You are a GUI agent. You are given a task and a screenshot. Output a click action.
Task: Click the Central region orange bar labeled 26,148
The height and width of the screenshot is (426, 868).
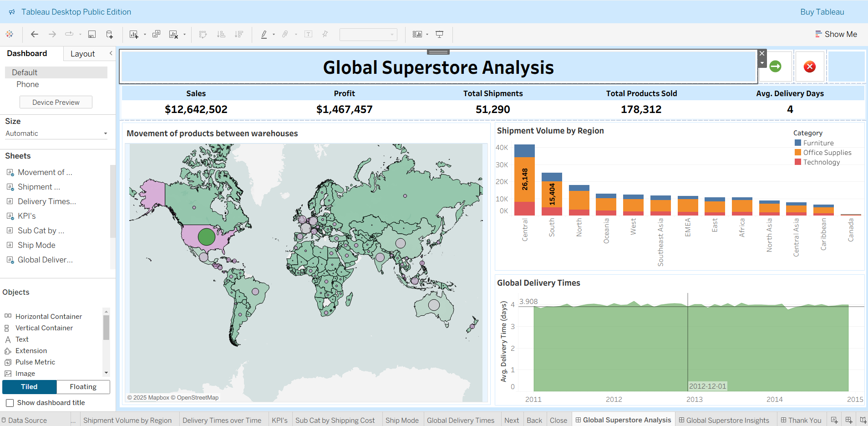(x=524, y=180)
